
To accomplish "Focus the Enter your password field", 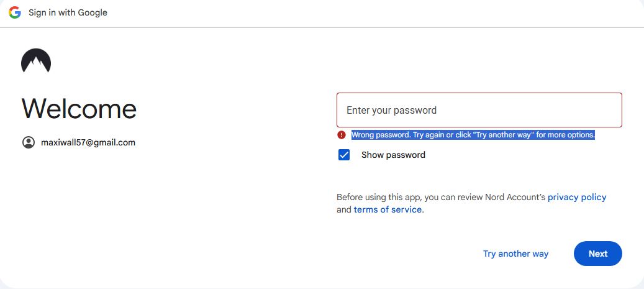I will coord(479,110).
